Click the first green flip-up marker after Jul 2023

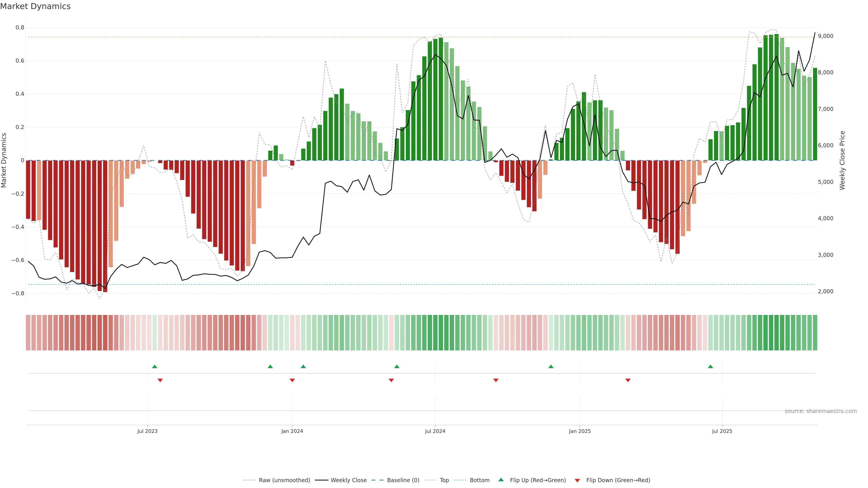pos(155,366)
